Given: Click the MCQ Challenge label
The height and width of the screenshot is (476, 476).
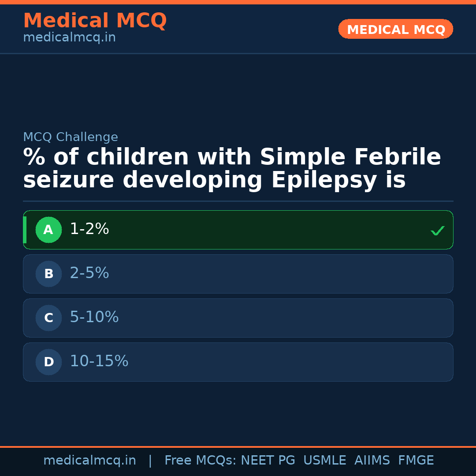Looking at the screenshot, I should click(x=71, y=138).
